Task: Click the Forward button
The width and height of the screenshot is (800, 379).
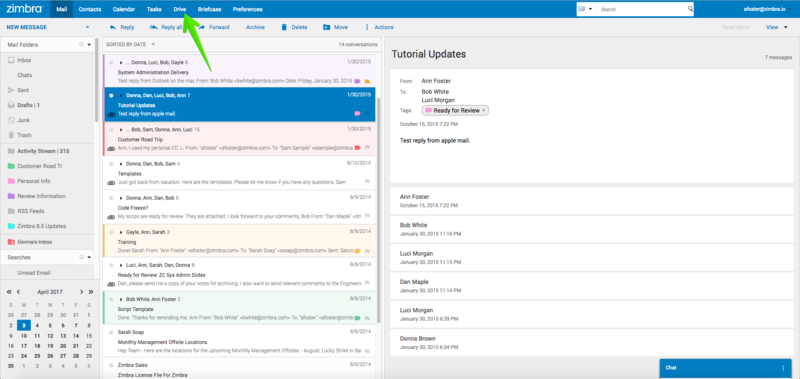Action: click(x=214, y=28)
